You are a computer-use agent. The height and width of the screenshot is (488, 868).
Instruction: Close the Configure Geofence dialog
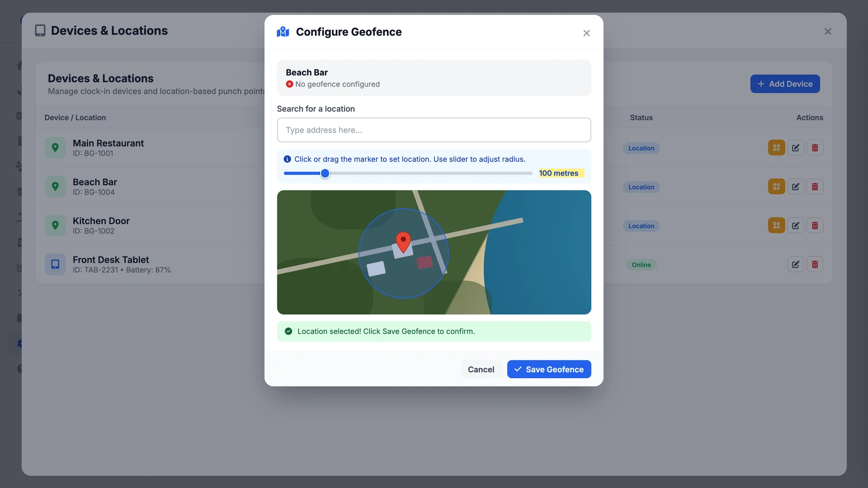coord(586,33)
